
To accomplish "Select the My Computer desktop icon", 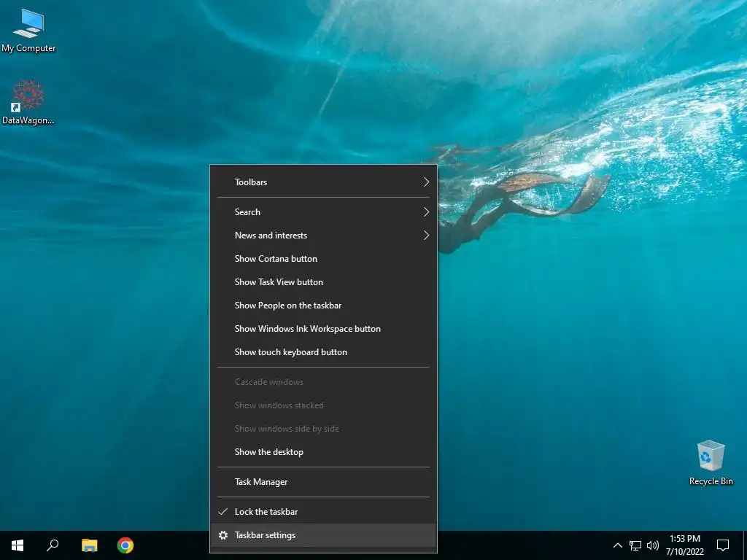I will point(28,31).
